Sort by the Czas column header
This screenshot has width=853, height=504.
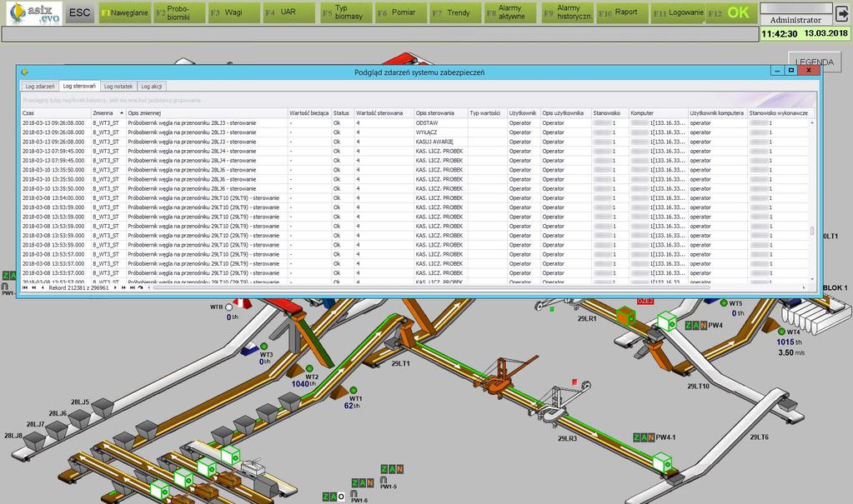click(x=56, y=113)
